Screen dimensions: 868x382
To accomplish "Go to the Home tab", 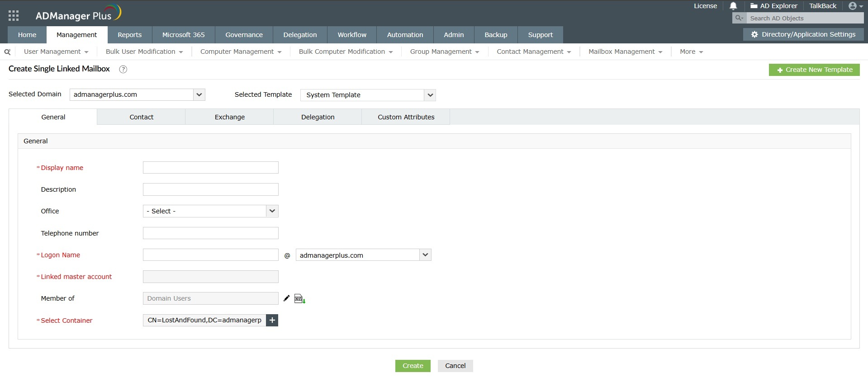I will point(27,35).
